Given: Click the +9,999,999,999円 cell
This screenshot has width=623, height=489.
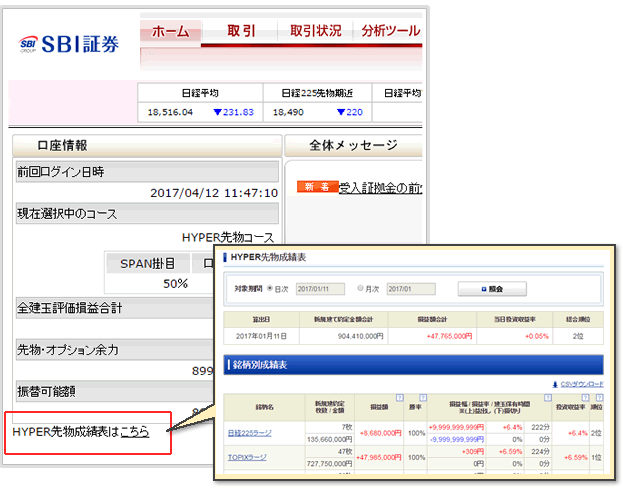Looking at the screenshot, I should pos(456,427).
